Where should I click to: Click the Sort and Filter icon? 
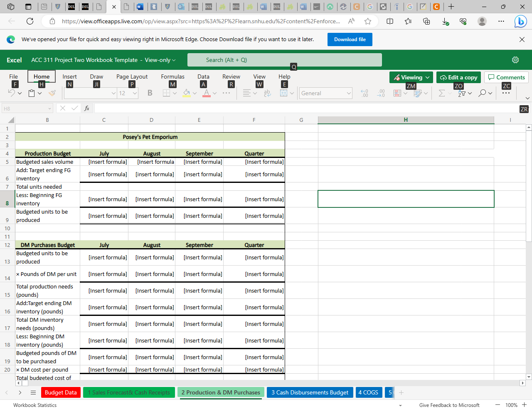point(462,93)
